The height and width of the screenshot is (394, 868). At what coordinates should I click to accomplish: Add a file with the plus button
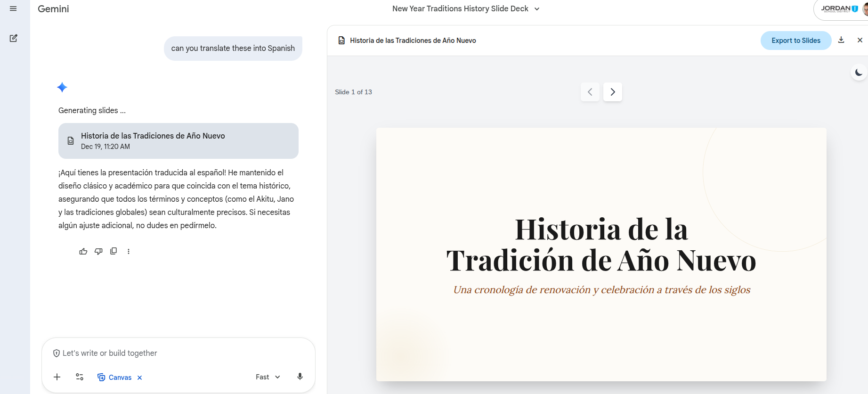(57, 377)
